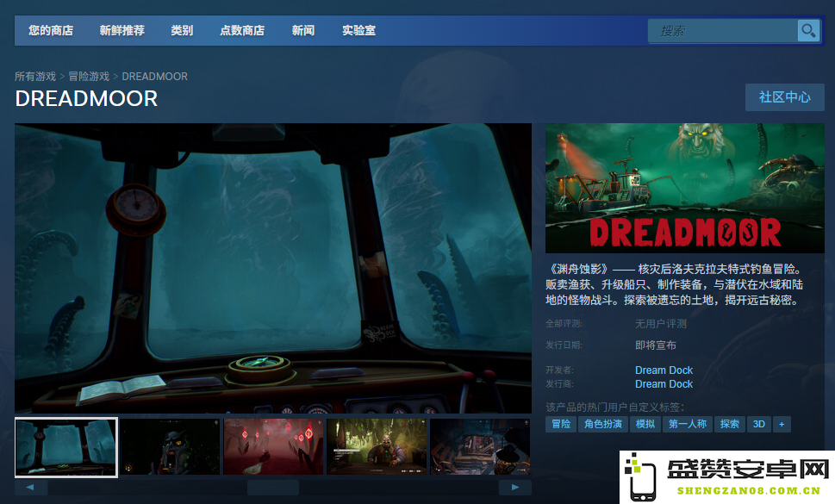
Task: Select the first cockpit window thumbnail
Action: point(66,447)
